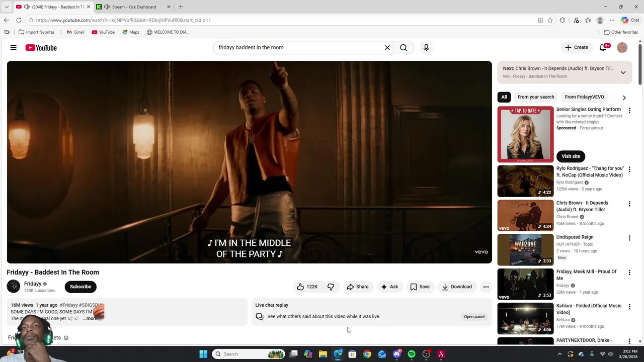The image size is (644, 362).
Task: Open options for Proud Of Me video
Action: click(x=629, y=273)
